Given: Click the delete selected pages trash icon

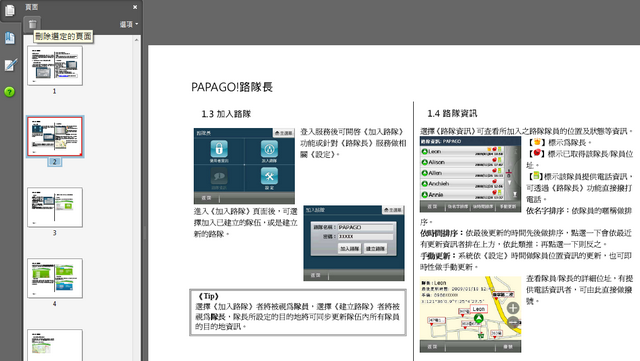Looking at the screenshot, I should pyautogui.click(x=32, y=24).
